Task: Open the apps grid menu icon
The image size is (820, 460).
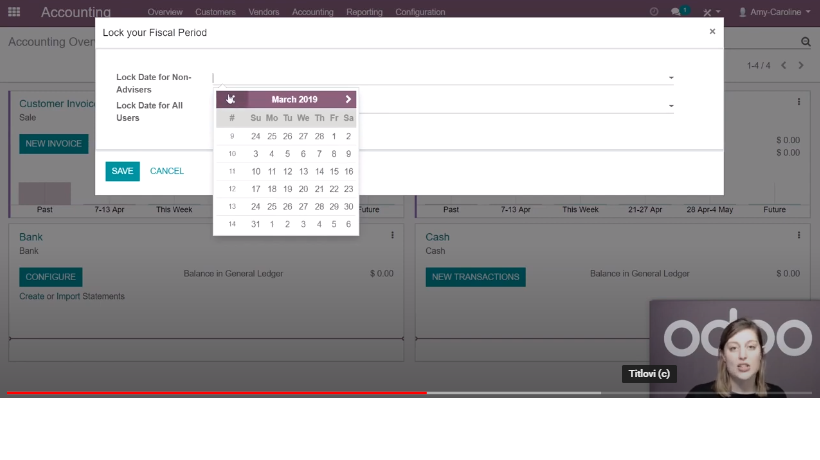Action: pos(14,12)
